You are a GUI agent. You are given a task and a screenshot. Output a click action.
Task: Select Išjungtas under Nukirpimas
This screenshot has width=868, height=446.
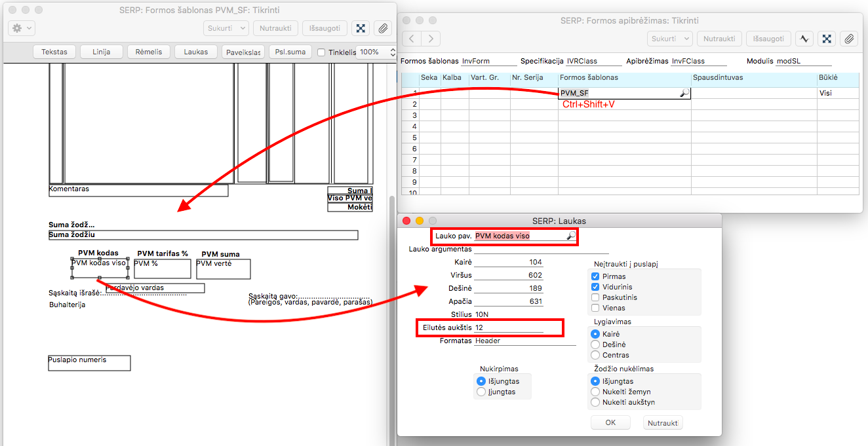482,381
